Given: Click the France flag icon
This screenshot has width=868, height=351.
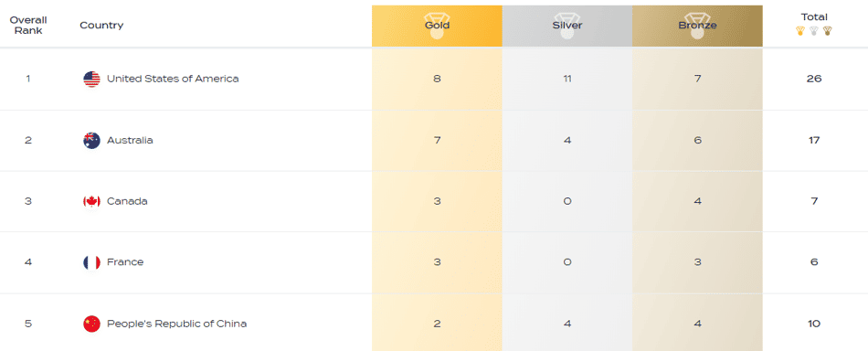Looking at the screenshot, I should pyautogui.click(x=91, y=262).
